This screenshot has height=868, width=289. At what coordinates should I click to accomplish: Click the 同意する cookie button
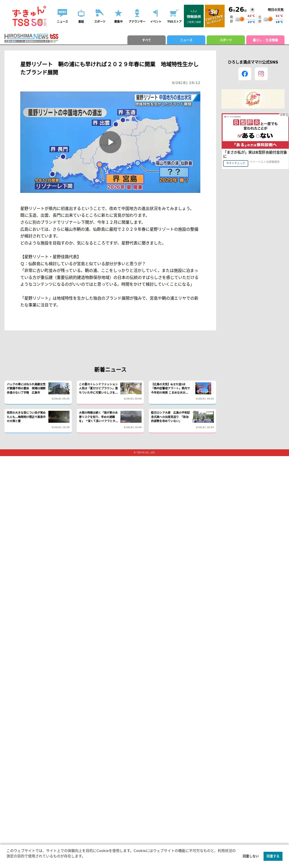point(273,856)
